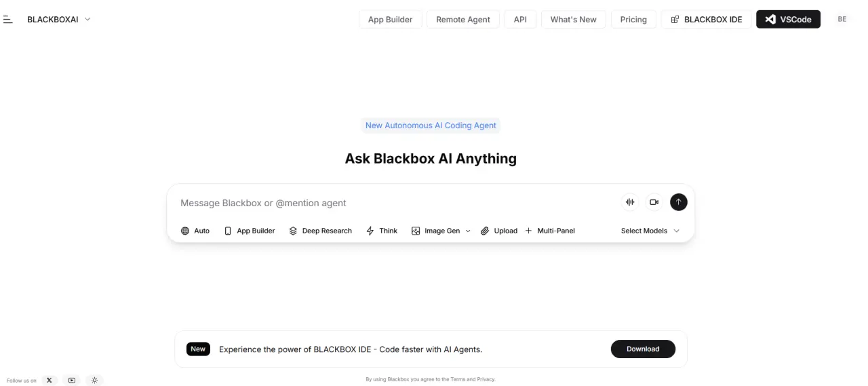Open the X (Twitter) follow icon
Screen dimensions: 868x386
pyautogui.click(x=49, y=381)
